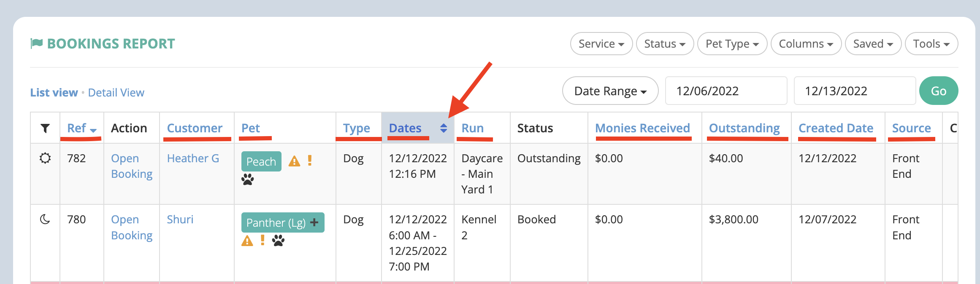Click the Go button
This screenshot has width=980, height=284.
939,91
